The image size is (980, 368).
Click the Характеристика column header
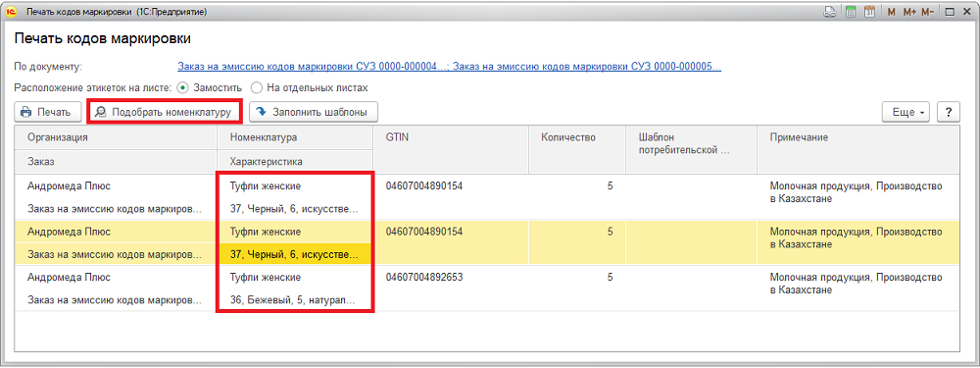coord(296,162)
